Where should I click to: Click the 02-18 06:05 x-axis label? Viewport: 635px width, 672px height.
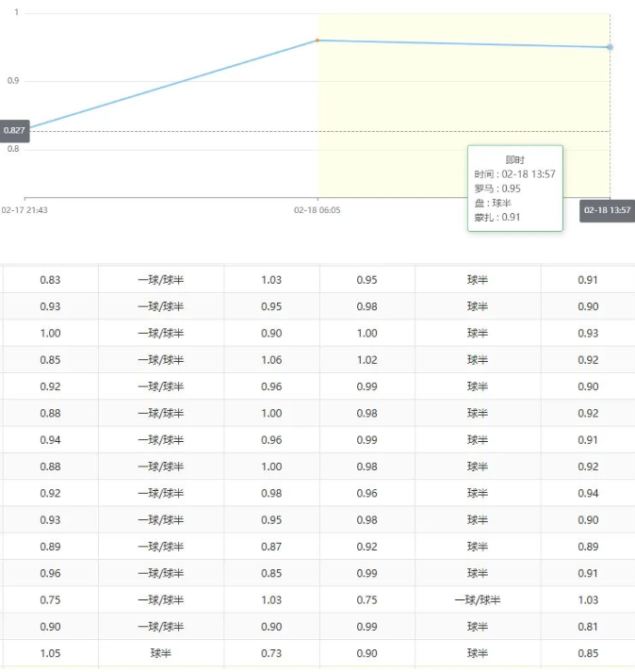pos(317,210)
